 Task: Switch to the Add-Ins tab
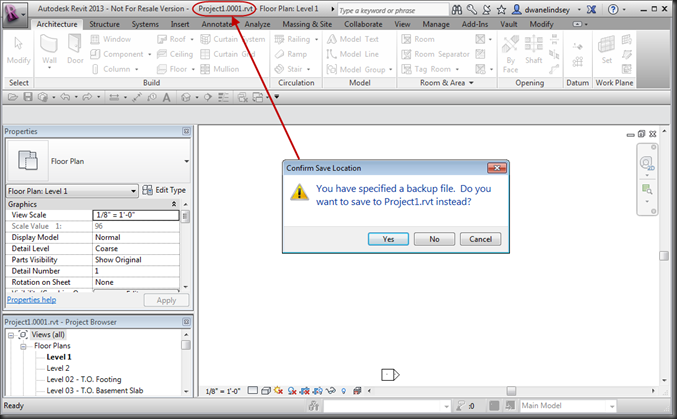tap(475, 24)
